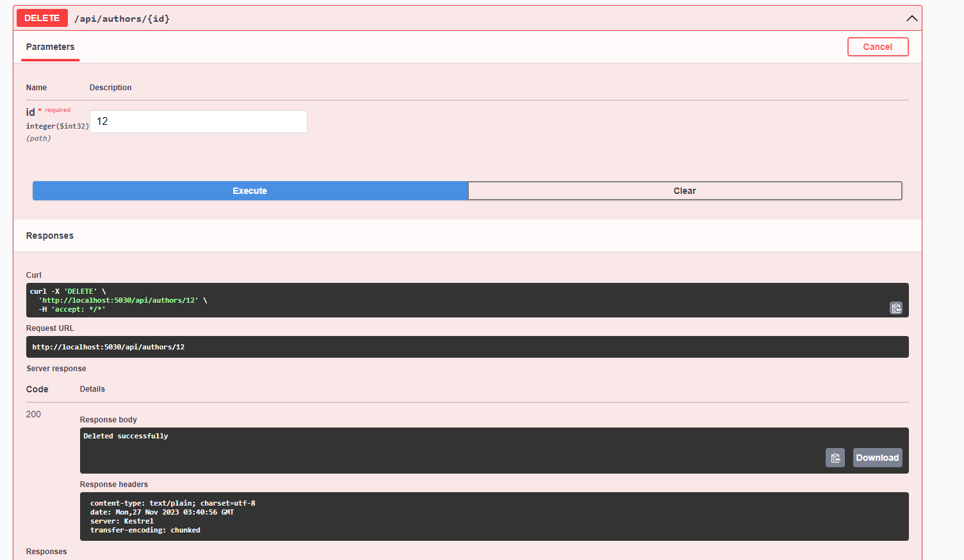Click the Responses section heading
This screenshot has height=560, width=964.
49,235
